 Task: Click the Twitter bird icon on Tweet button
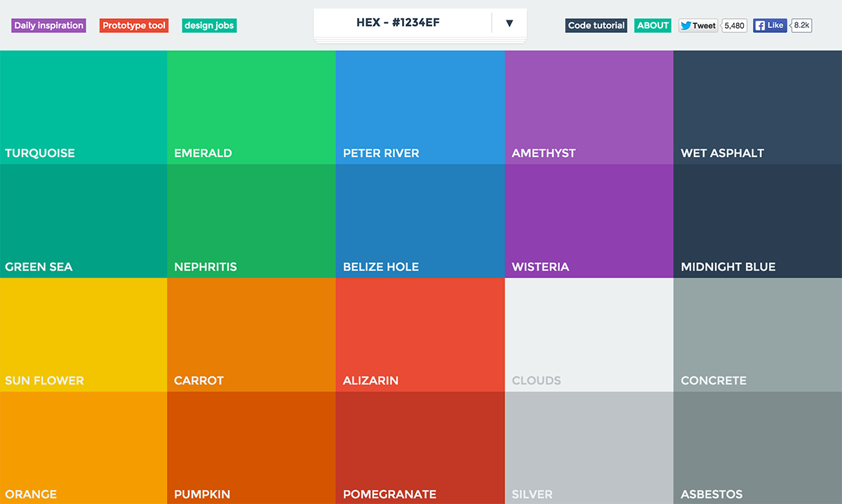[686, 25]
